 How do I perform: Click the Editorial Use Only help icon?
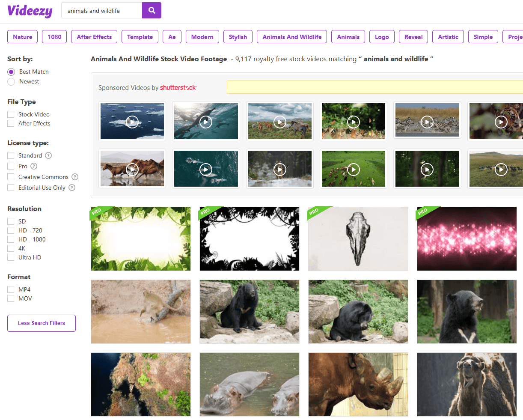point(72,188)
